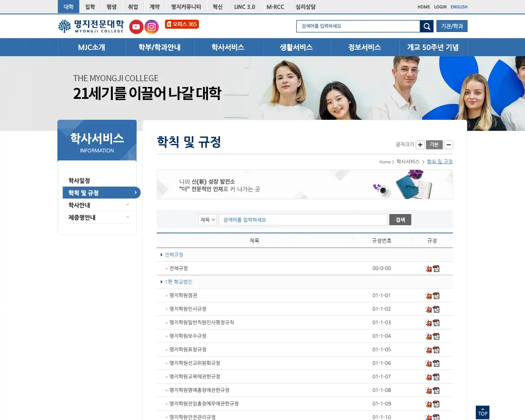Focus the header site search field
Screen dimensions: 525x420
(358, 26)
